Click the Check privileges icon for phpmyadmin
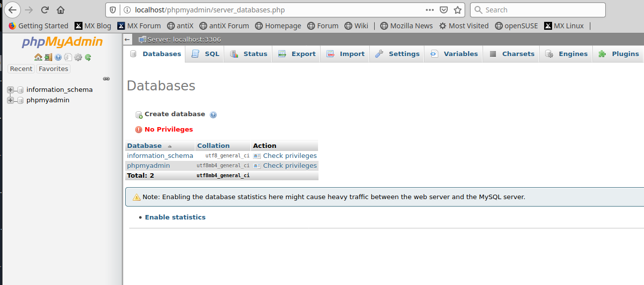The width and height of the screenshot is (644, 285). pos(257,166)
